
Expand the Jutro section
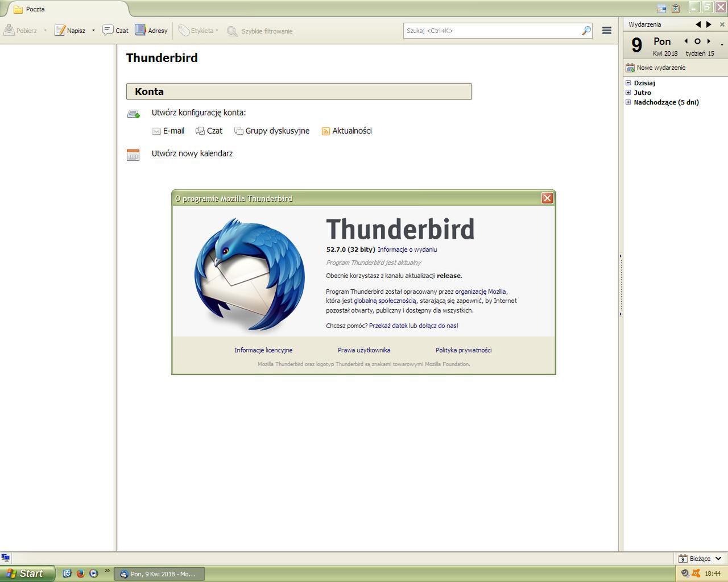[x=628, y=93]
